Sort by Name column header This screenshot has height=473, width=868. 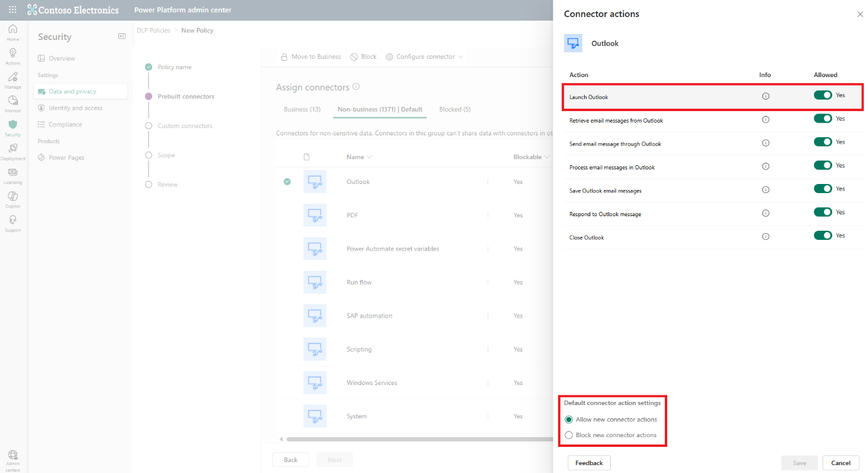[x=359, y=157]
